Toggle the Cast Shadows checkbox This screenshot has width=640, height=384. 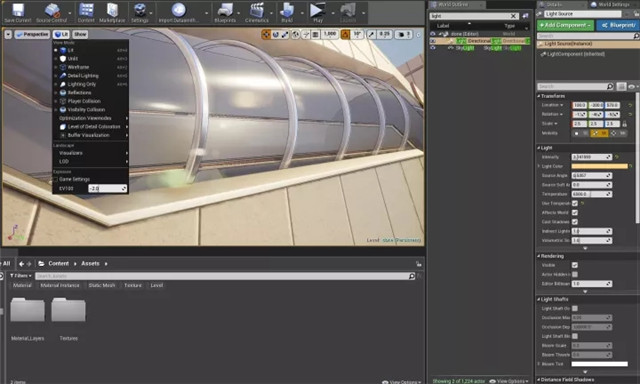(575, 222)
